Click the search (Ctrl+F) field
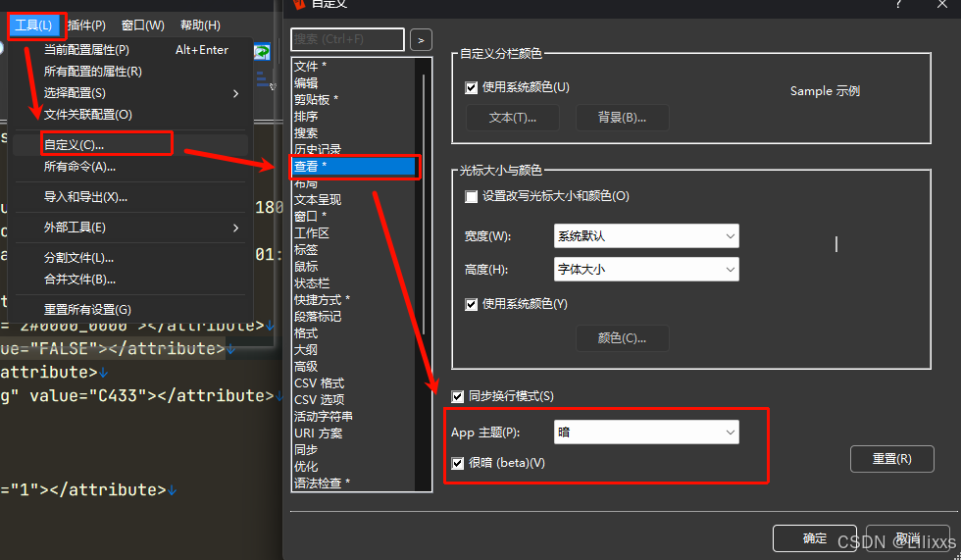This screenshot has height=560, width=961. [347, 39]
